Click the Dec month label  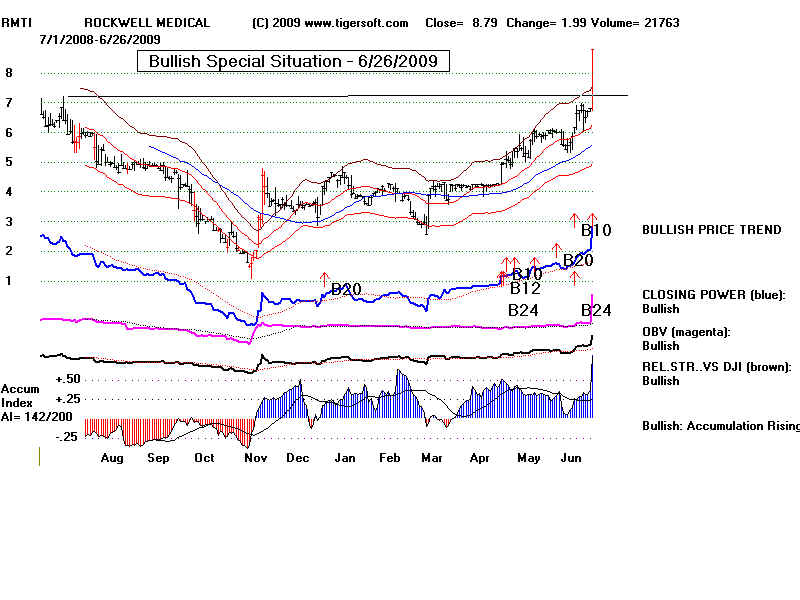[x=297, y=458]
